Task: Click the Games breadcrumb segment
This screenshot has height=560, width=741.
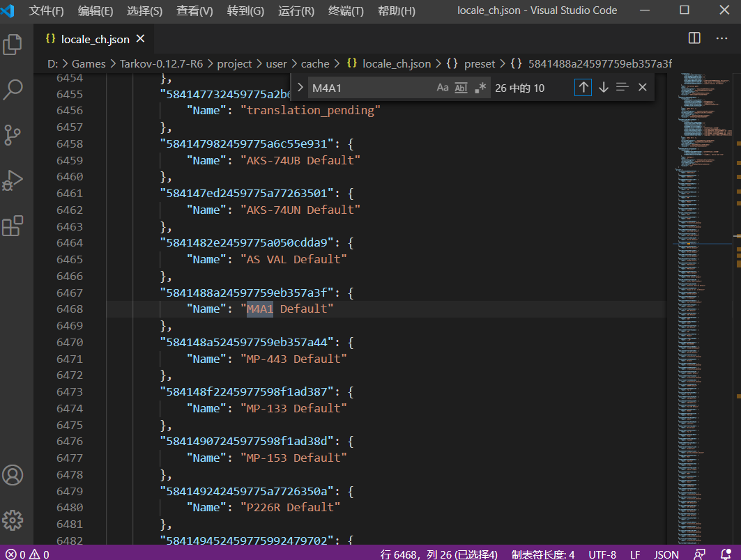Action: click(x=89, y=64)
